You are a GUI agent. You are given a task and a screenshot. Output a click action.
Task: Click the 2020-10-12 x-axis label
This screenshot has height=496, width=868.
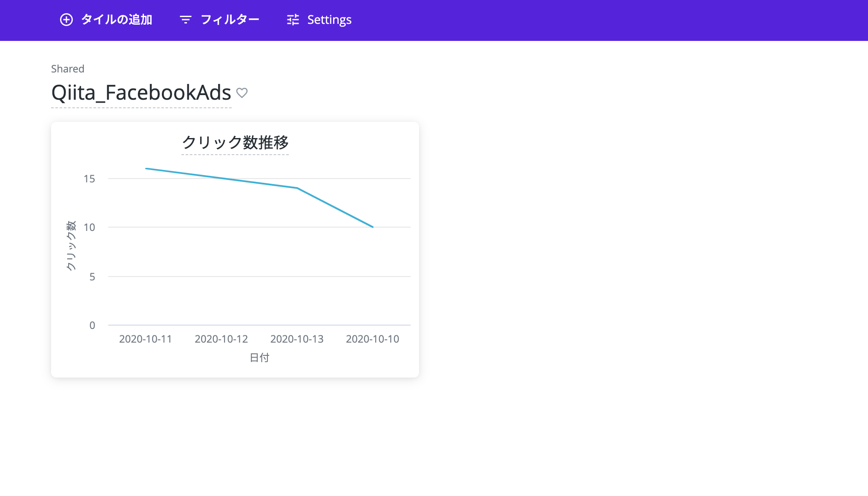coord(221,339)
